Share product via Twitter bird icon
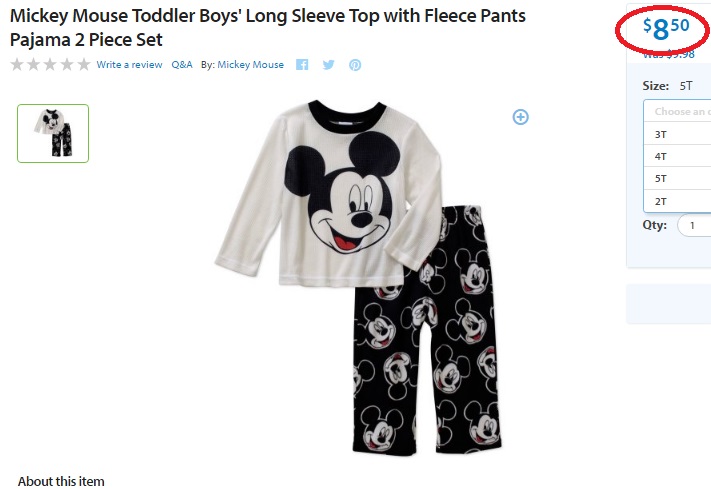The image size is (711, 489). point(329,65)
